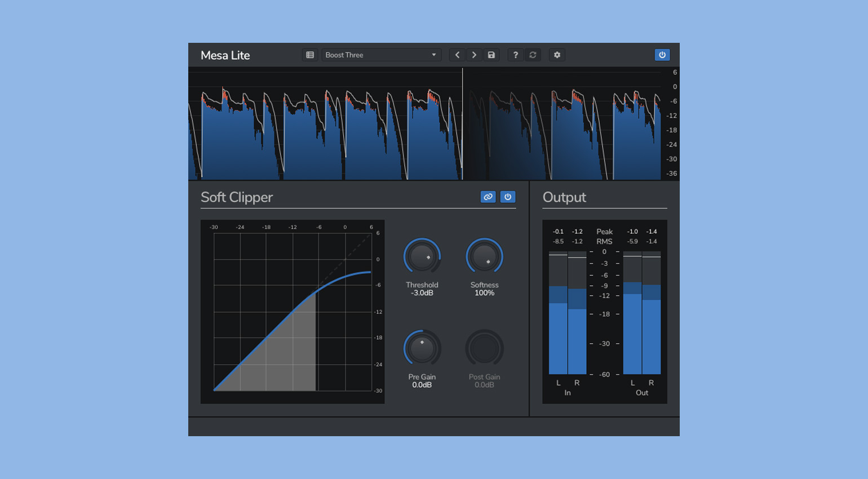
Task: Click the Threshold value -3.0dB
Action: 422,293
